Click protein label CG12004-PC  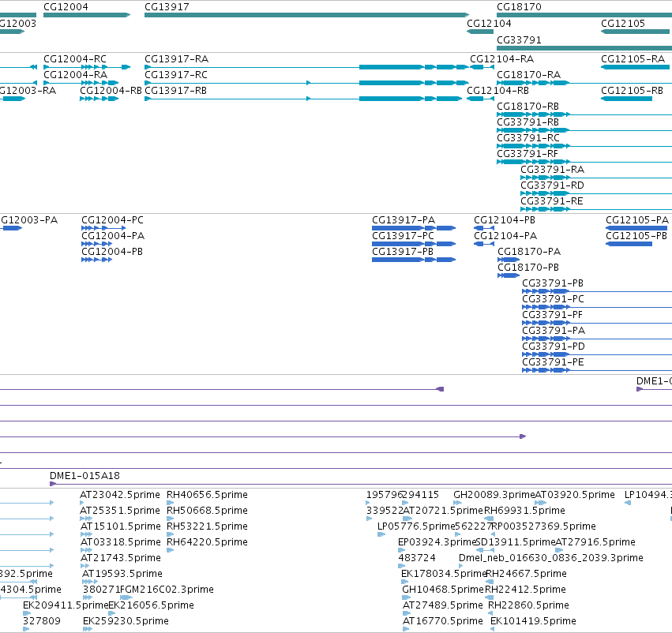[x=113, y=219]
